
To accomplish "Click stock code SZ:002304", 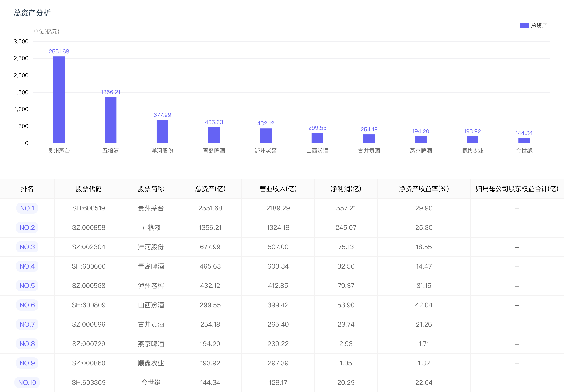I will [89, 247].
